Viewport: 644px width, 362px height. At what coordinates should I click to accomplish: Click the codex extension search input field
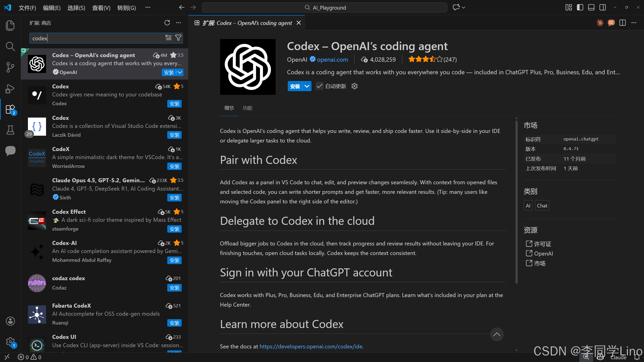(x=98, y=38)
